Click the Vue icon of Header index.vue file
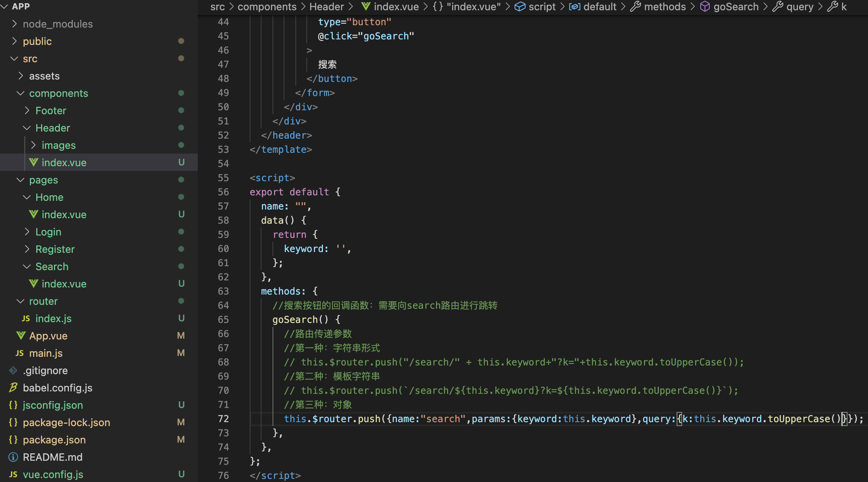The height and width of the screenshot is (482, 868). click(33, 162)
